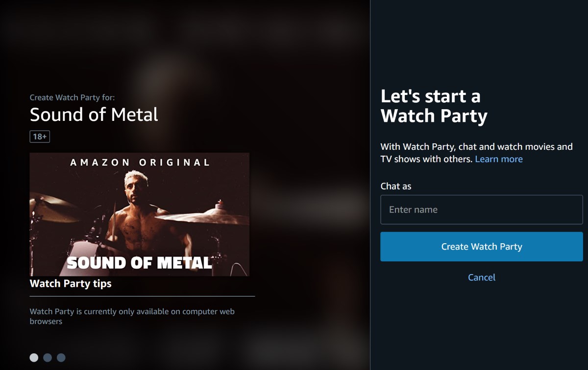Click the Let's start a Watch Party heading
The height and width of the screenshot is (370, 588).
[x=434, y=106]
